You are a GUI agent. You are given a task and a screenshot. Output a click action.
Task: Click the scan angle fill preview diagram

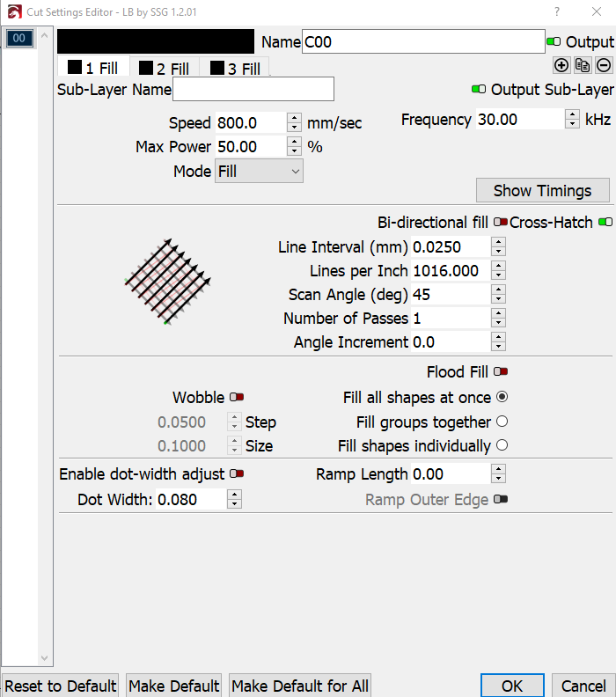pyautogui.click(x=167, y=280)
